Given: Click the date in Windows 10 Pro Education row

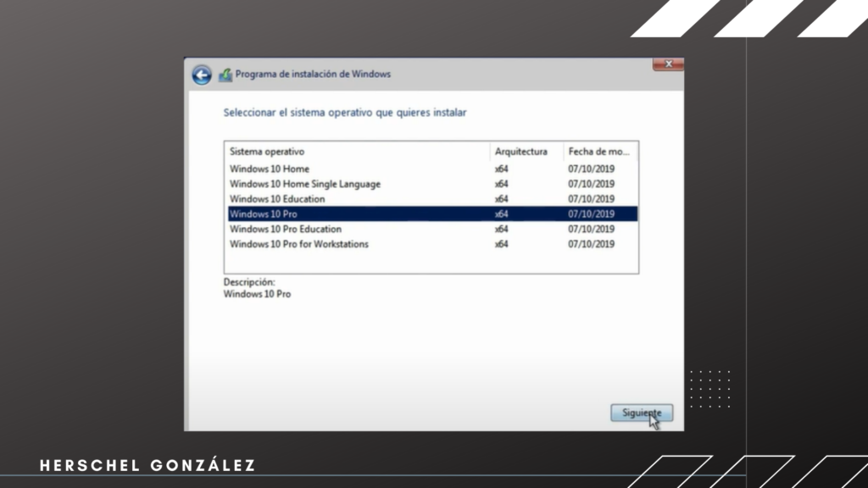Looking at the screenshot, I should click(x=591, y=229).
